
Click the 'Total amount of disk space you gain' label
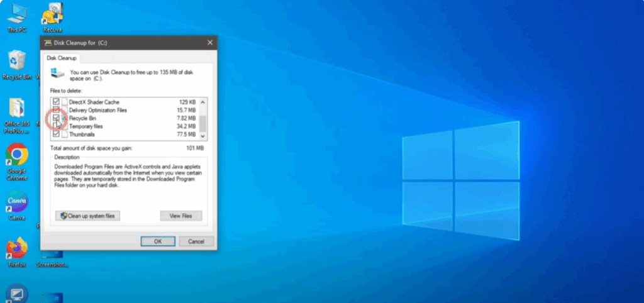[91, 148]
